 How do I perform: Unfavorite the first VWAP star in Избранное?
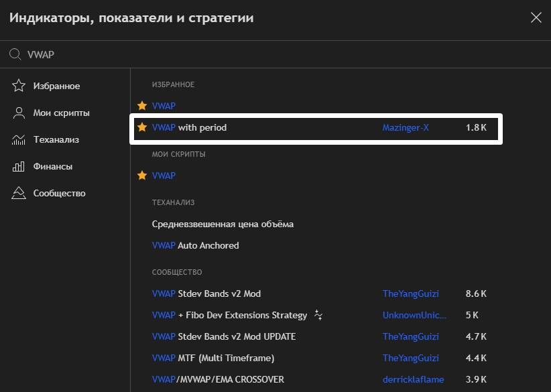click(142, 106)
